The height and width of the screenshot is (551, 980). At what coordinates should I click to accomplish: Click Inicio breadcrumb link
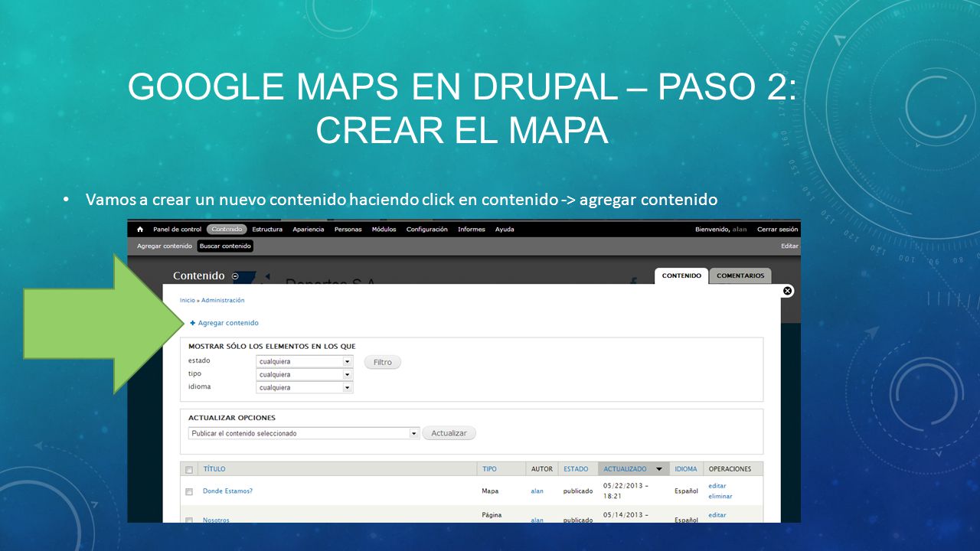(187, 301)
